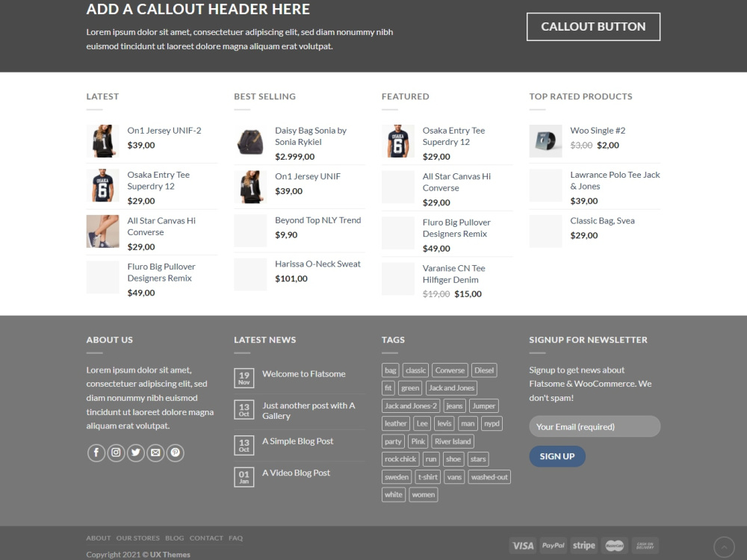The image size is (747, 560).
Task: Open the Welcome to Flatsome post
Action: pos(304,374)
